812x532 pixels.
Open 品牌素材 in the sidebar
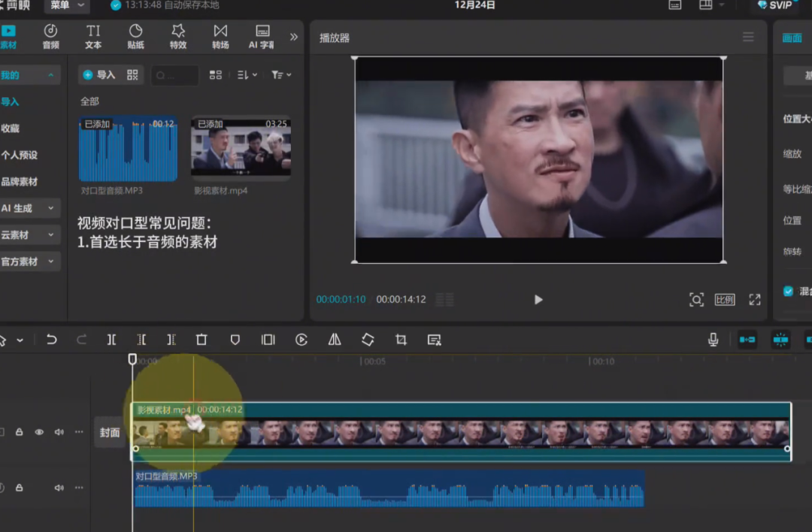(x=19, y=182)
